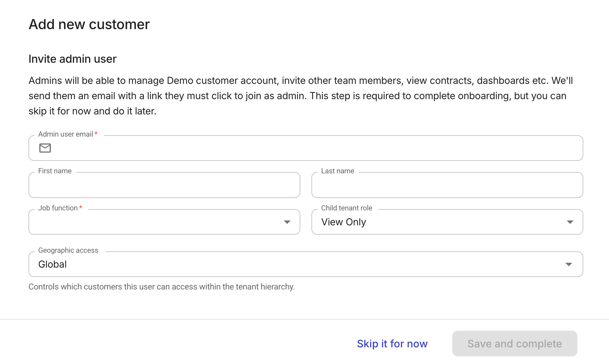Expand the Geographic access dropdown
Image resolution: width=609 pixels, height=364 pixels.
coord(306,264)
